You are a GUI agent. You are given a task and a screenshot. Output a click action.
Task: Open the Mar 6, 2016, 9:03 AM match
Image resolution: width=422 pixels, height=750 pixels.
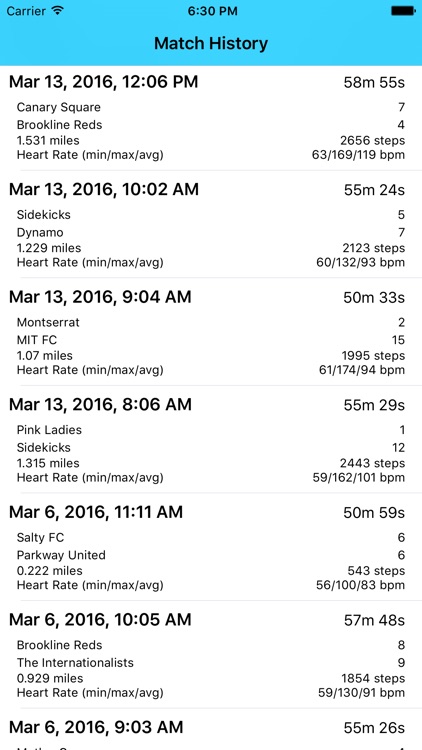[211, 728]
